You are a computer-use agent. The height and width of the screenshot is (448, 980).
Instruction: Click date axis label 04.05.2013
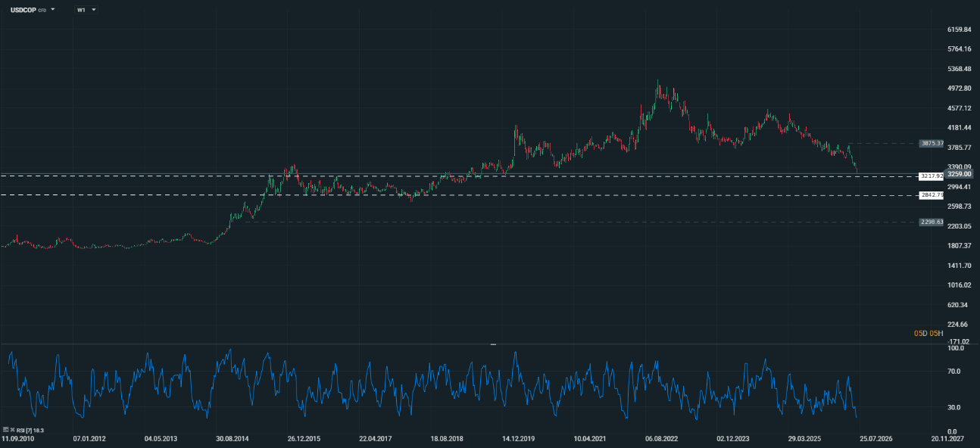point(160,438)
